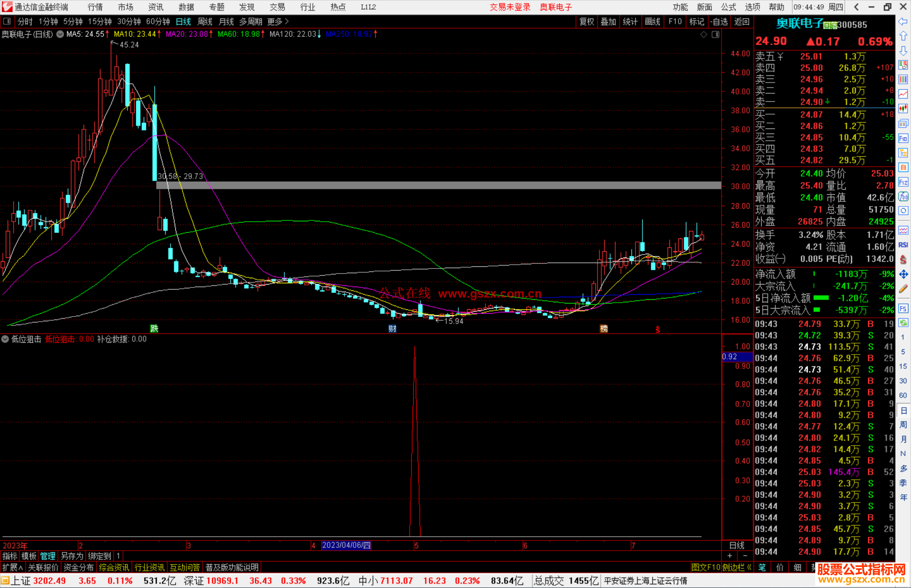The height and width of the screenshot is (588, 911).
Task: Open the 公式 menu
Action: [x=728, y=7]
